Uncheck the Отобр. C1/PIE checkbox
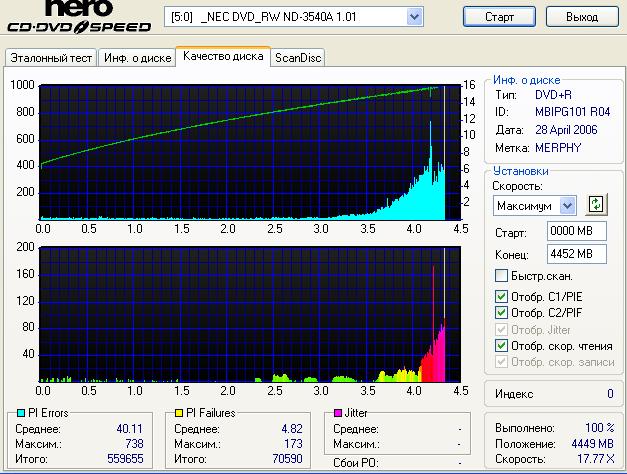 click(x=502, y=296)
